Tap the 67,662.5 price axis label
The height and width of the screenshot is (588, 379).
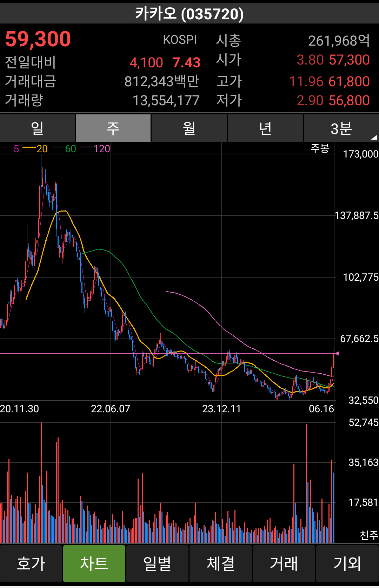click(x=359, y=339)
